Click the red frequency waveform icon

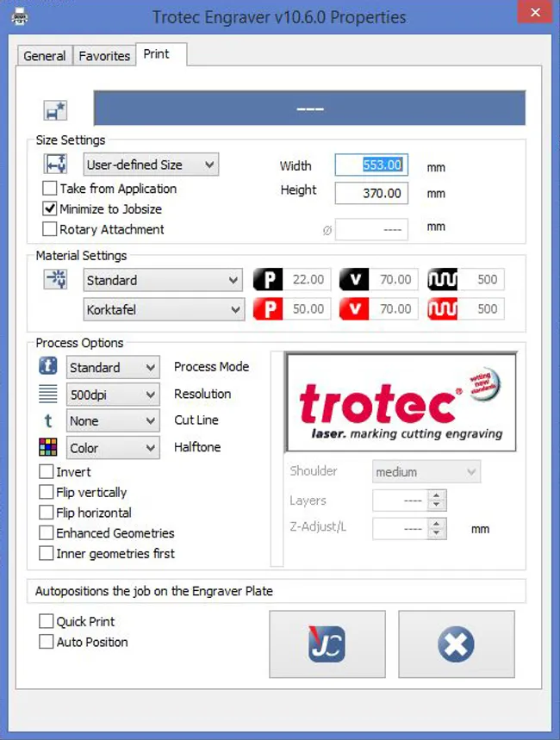click(443, 309)
